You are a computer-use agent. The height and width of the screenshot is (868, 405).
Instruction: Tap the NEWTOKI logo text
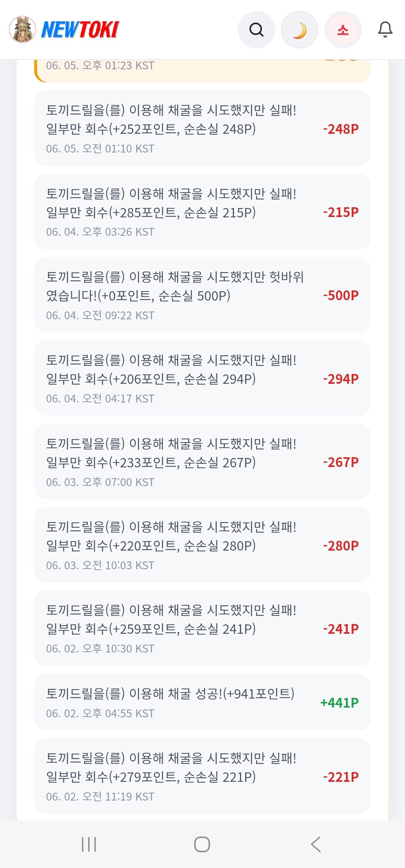(x=80, y=30)
